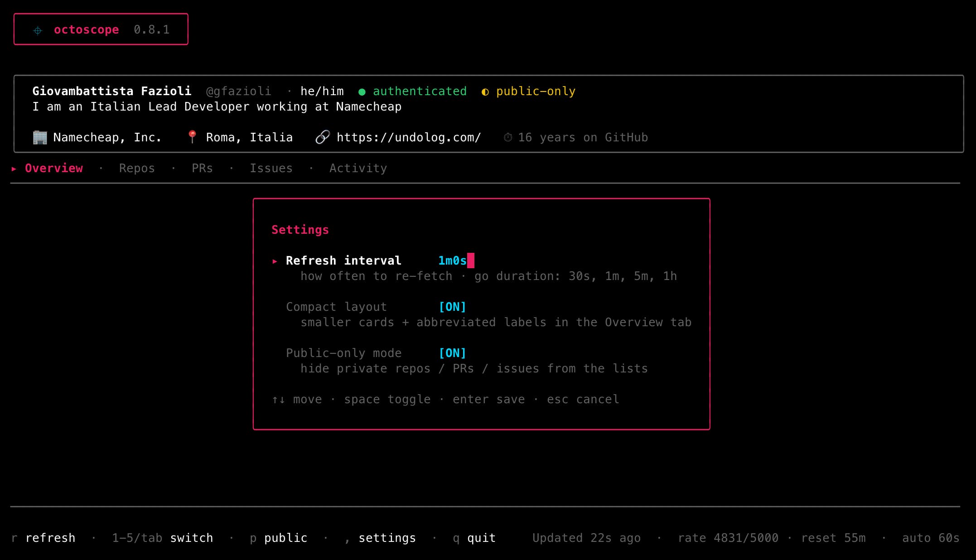Screen dimensions: 976x560
Task: Click the building icon beside Namecheap, Inc.
Action: tap(40, 137)
